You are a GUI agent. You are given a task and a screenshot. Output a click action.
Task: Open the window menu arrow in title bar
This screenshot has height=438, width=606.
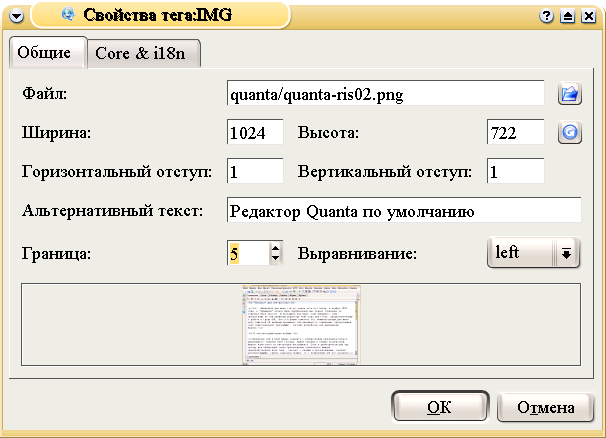(x=16, y=16)
